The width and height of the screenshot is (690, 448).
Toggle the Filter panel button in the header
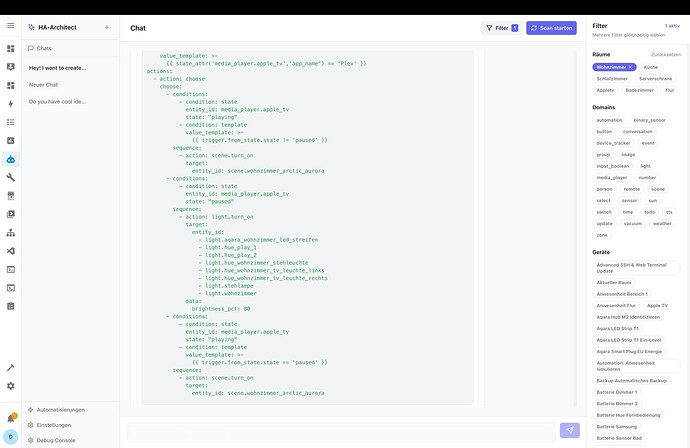click(501, 28)
